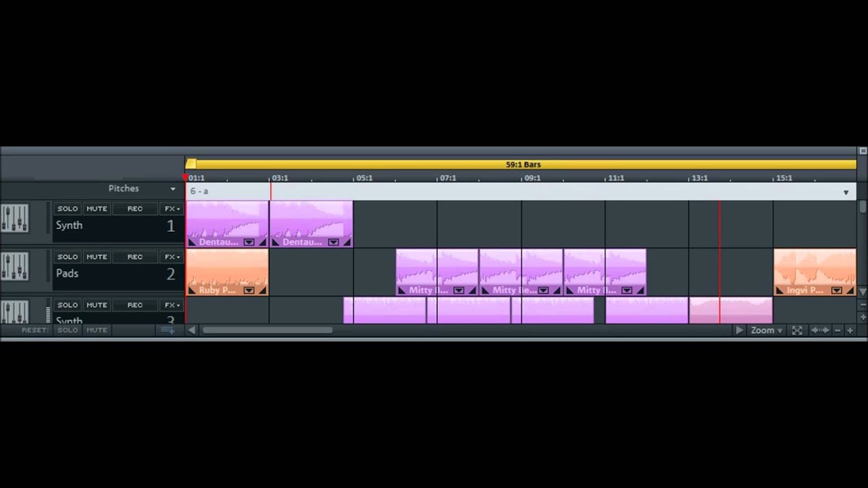Click the '6 - a' pitch marker

[x=199, y=191]
